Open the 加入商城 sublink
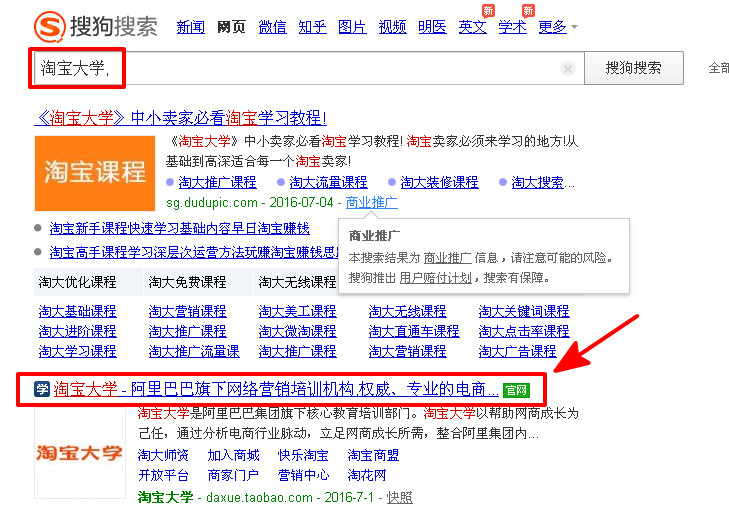The height and width of the screenshot is (514, 729). click(x=233, y=455)
